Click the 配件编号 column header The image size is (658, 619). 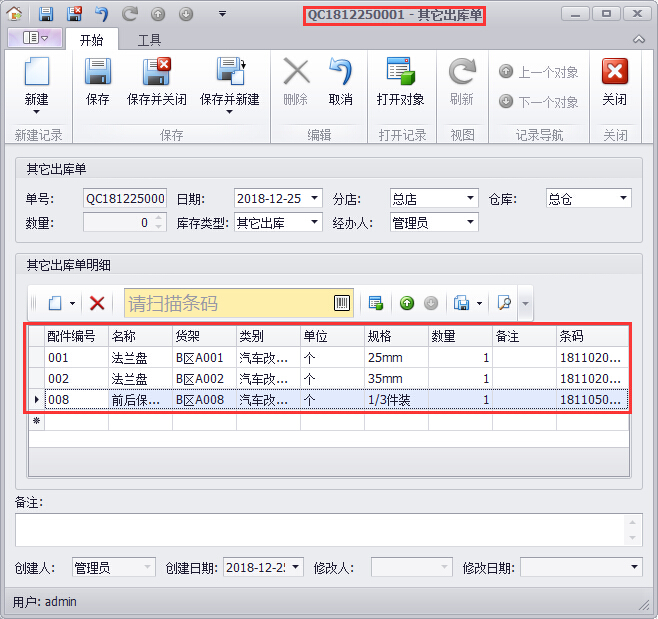point(72,336)
